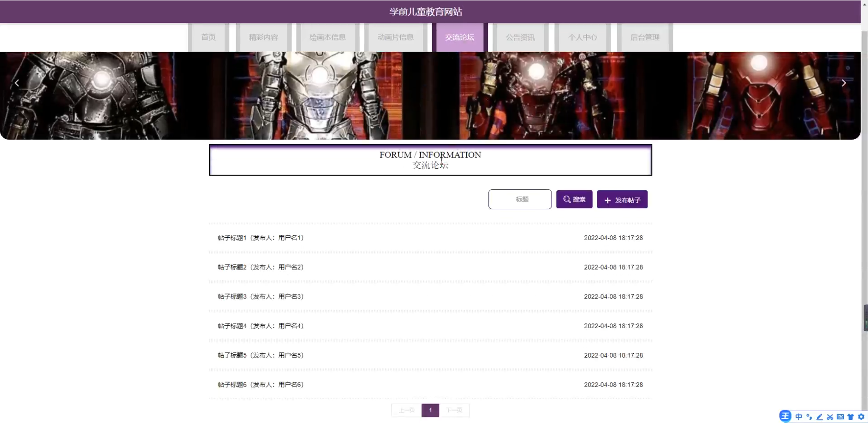Click the timestamp of 帖子标题3 row
Image resolution: width=868 pixels, height=423 pixels.
(613, 297)
